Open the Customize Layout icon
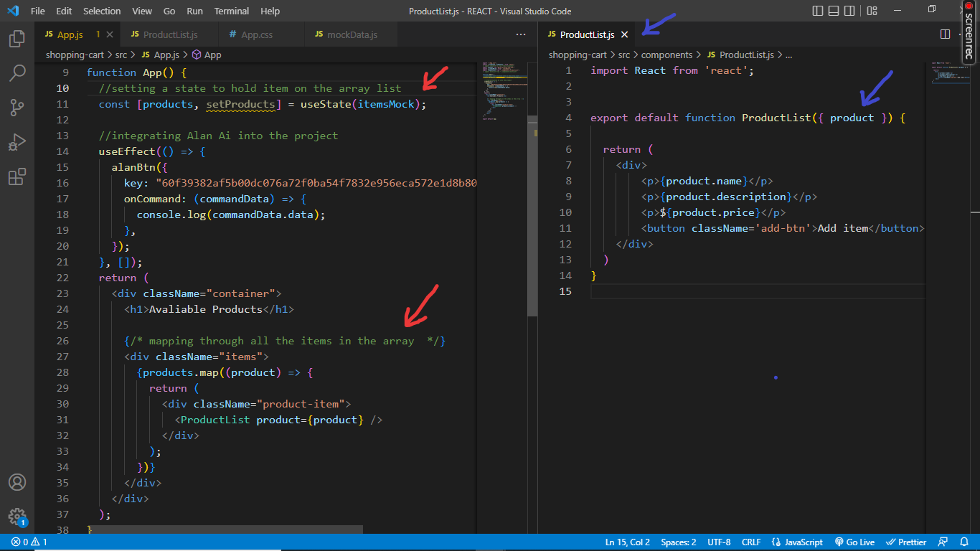The height and width of the screenshot is (551, 980). click(872, 11)
